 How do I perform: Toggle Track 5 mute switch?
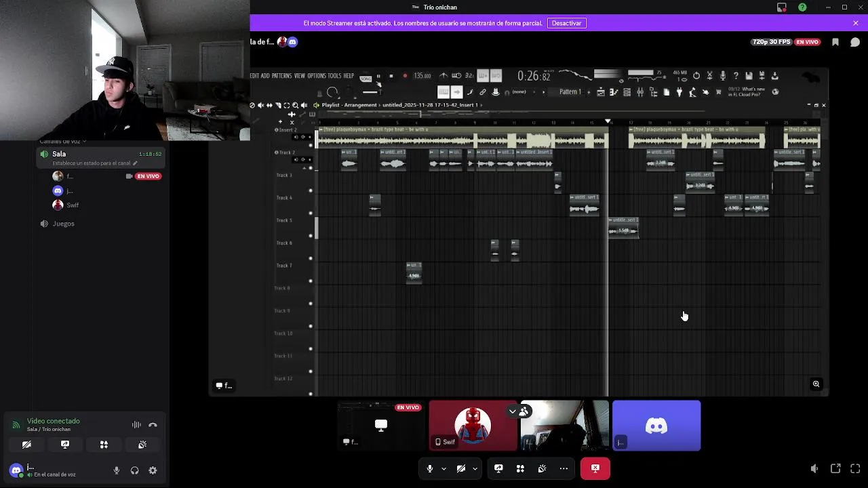[x=311, y=235]
